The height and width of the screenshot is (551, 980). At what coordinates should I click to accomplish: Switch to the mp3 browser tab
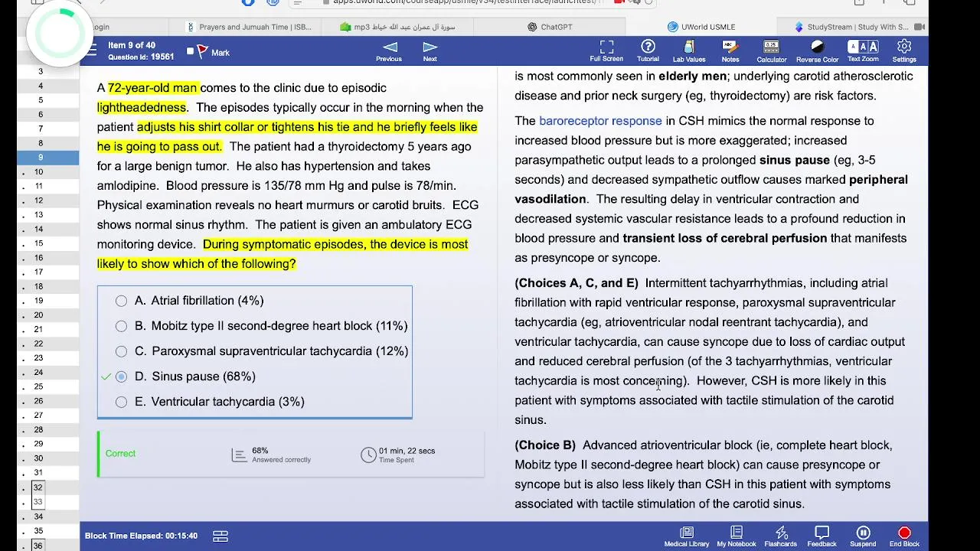coord(398,27)
